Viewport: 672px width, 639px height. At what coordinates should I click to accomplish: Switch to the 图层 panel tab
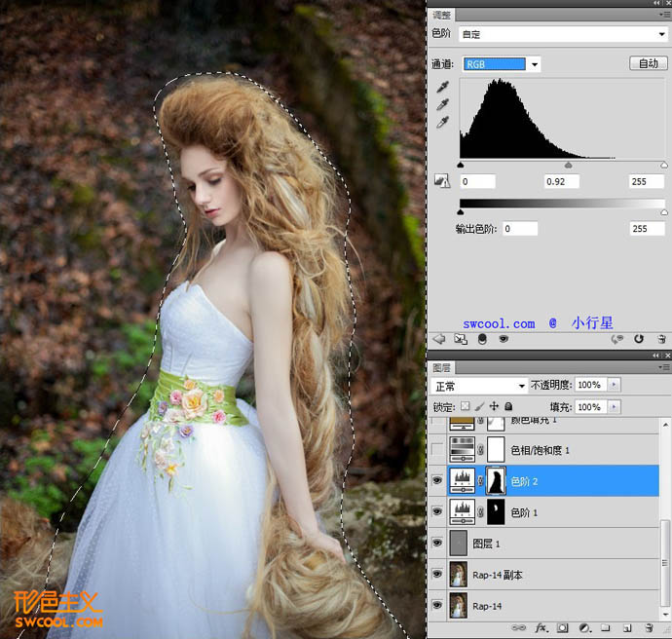(x=441, y=368)
